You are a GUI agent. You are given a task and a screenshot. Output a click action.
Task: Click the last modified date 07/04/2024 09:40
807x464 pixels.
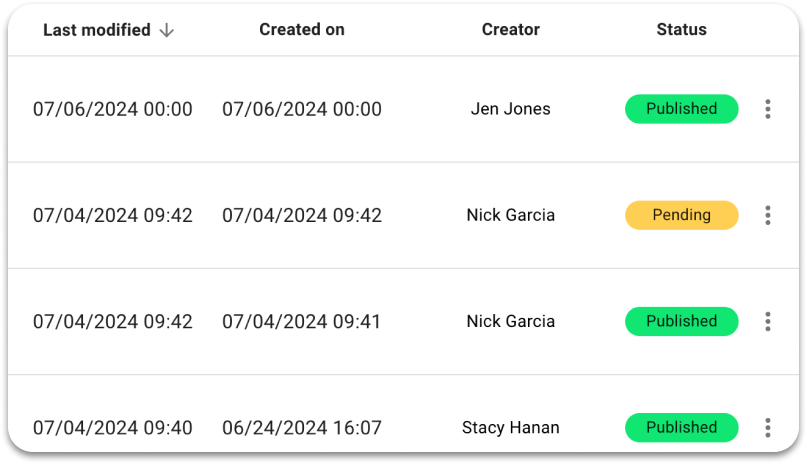pyautogui.click(x=113, y=427)
